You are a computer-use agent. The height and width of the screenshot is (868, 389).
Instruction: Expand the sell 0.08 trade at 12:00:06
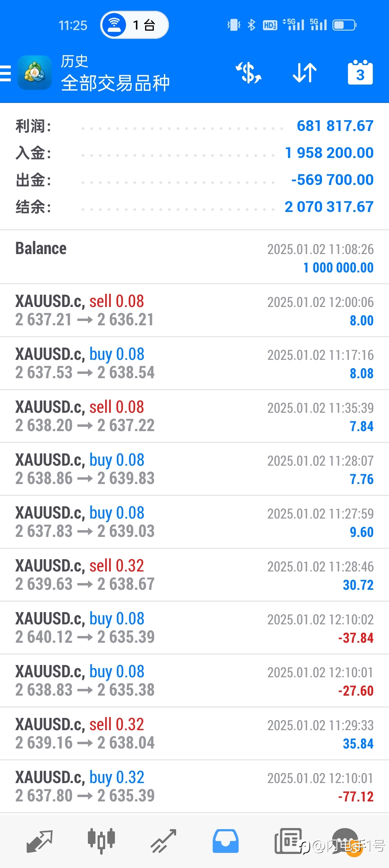194,311
